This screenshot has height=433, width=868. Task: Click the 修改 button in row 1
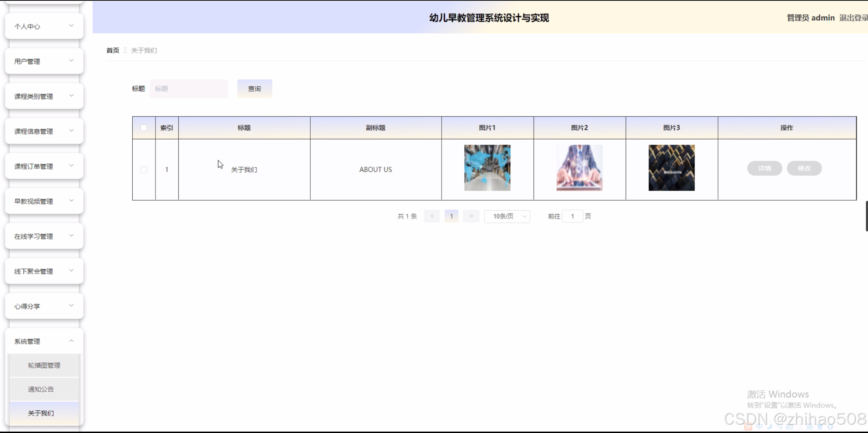point(804,169)
